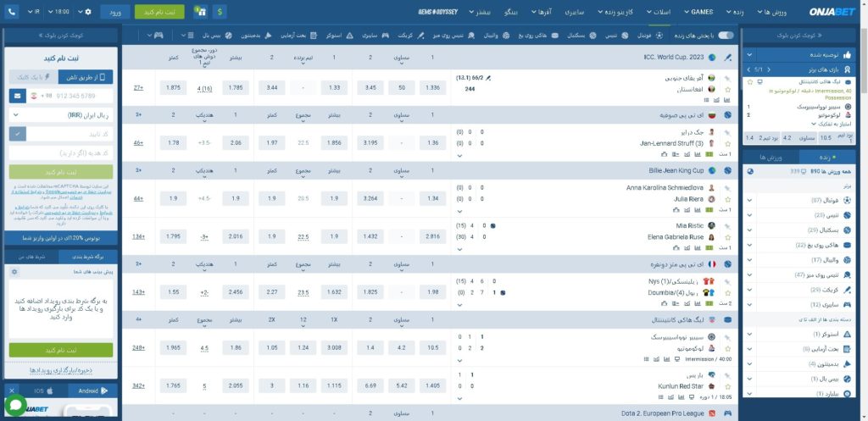The image size is (868, 421).
Task: Click the green dollar deposit icon
Action: tap(220, 13)
